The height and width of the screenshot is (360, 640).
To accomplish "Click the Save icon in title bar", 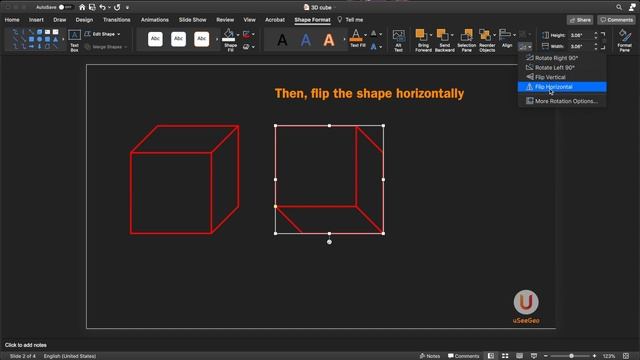I will point(92,7).
